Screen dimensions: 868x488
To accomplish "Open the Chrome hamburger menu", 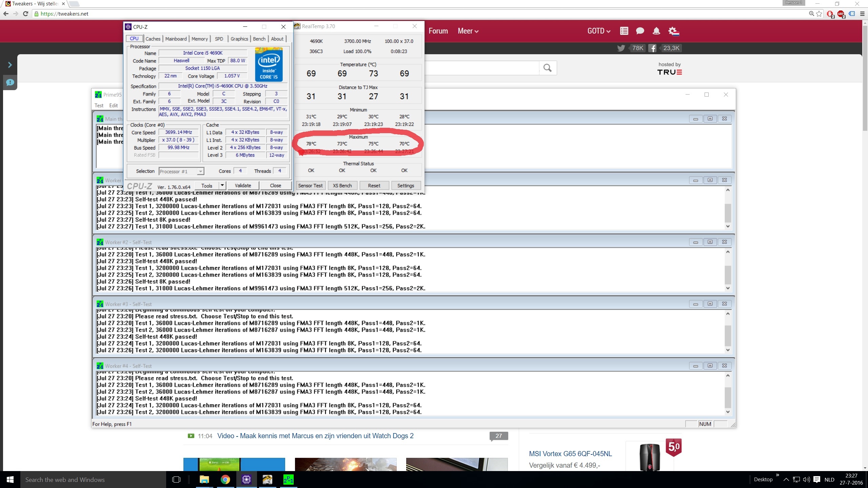I will (862, 14).
